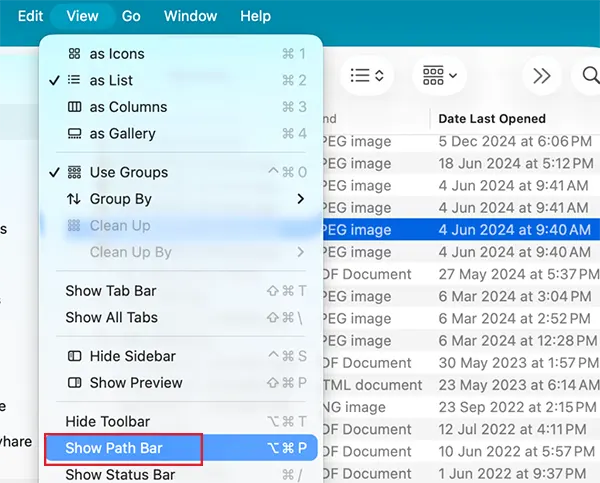Open the Help menu
Screen dimensions: 600x483
[255, 16]
